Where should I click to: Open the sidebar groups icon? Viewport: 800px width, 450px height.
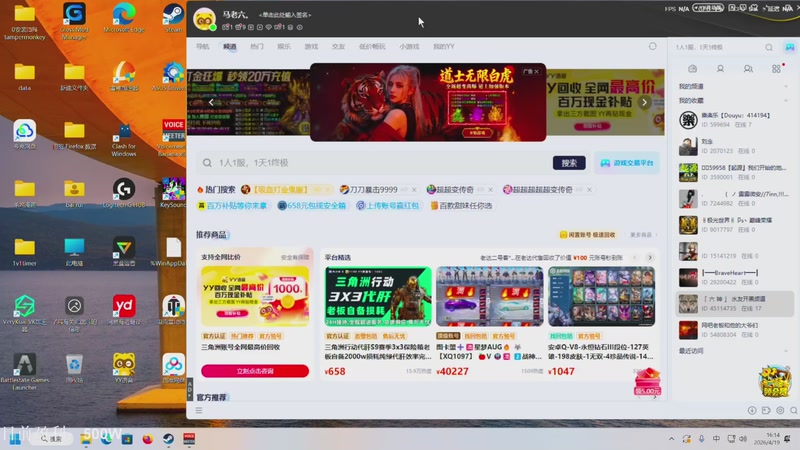(748, 68)
